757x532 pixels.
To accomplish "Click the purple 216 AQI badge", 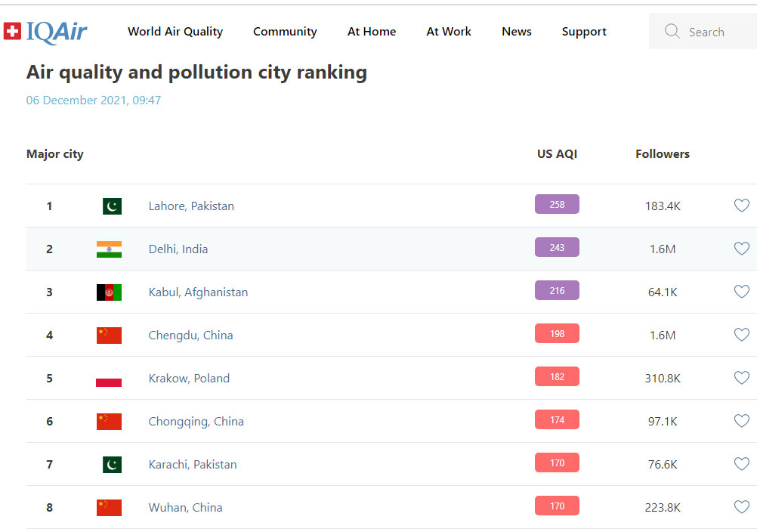I will coord(557,290).
